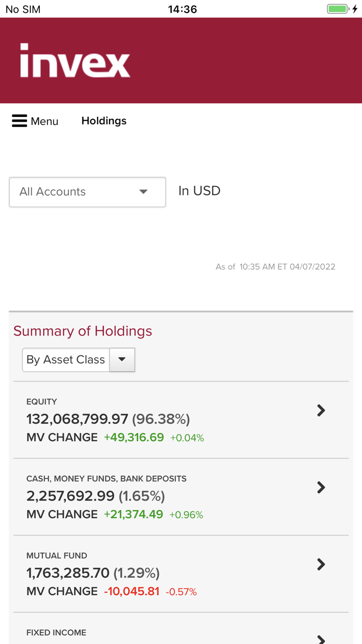Open the hamburger Menu icon

point(19,120)
